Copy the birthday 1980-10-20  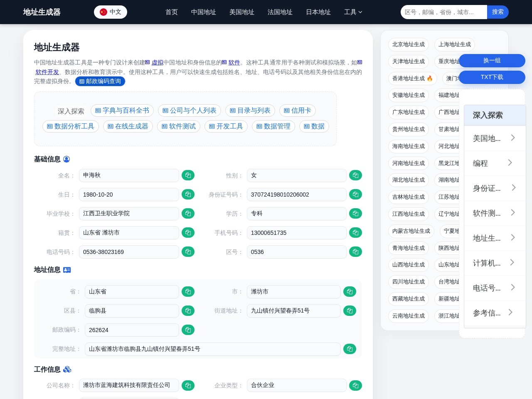click(x=188, y=195)
